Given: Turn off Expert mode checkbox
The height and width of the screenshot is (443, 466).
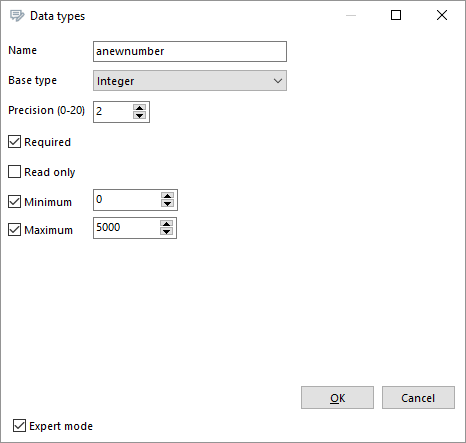Looking at the screenshot, I should click(19, 426).
